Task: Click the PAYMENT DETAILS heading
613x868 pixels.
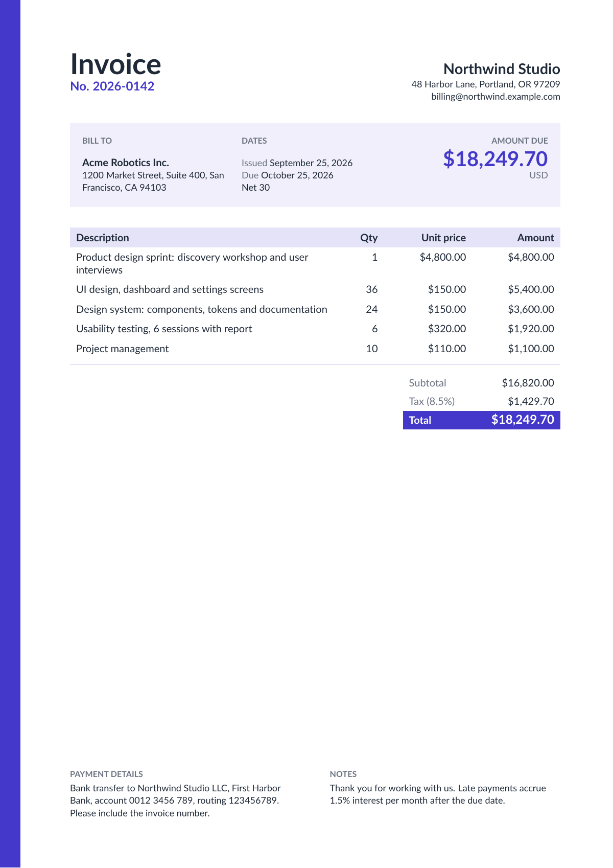Action: (106, 774)
